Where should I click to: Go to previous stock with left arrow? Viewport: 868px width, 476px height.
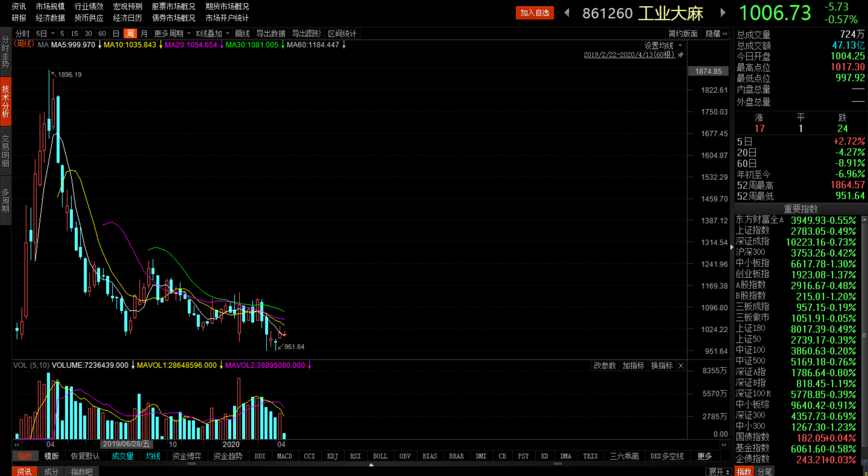567,13
